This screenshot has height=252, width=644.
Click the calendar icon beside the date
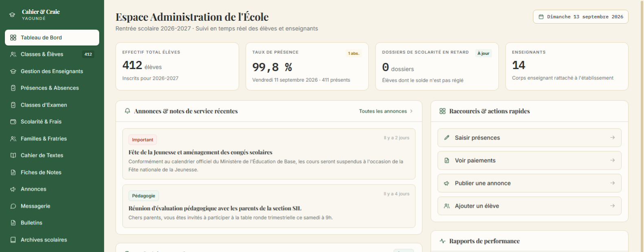(541, 17)
